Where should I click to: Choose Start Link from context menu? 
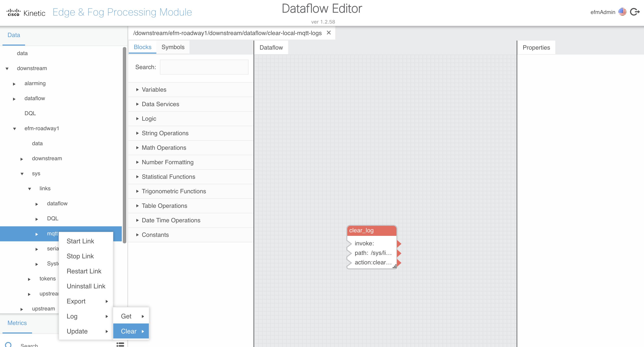86,241
